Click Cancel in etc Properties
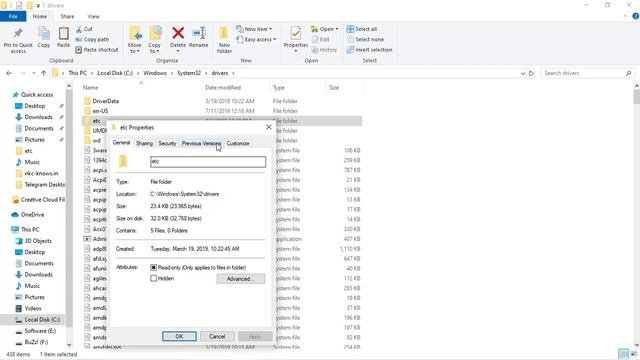This screenshot has height=360, width=640. click(x=217, y=336)
